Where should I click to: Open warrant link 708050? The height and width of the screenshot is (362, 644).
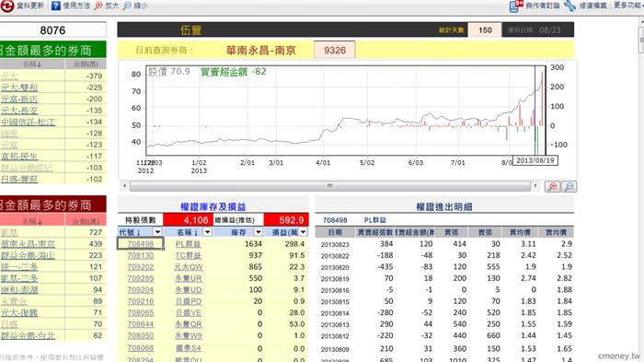[141, 336]
